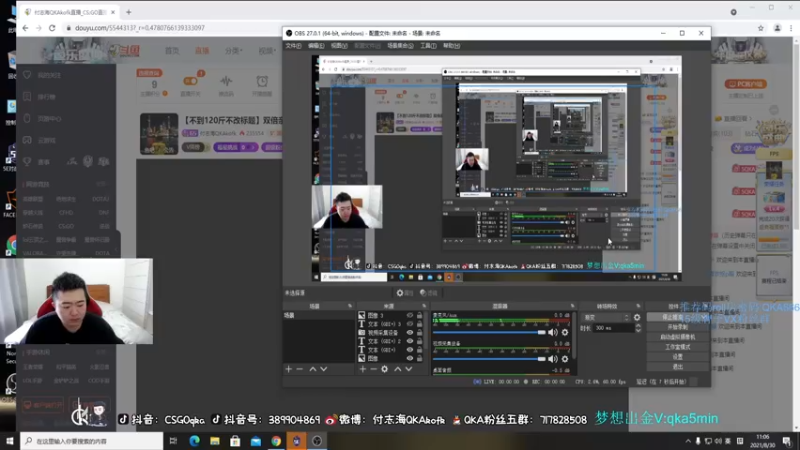Adjust the 视频采集设备 volume slider
The image size is (800, 450).
489,359
